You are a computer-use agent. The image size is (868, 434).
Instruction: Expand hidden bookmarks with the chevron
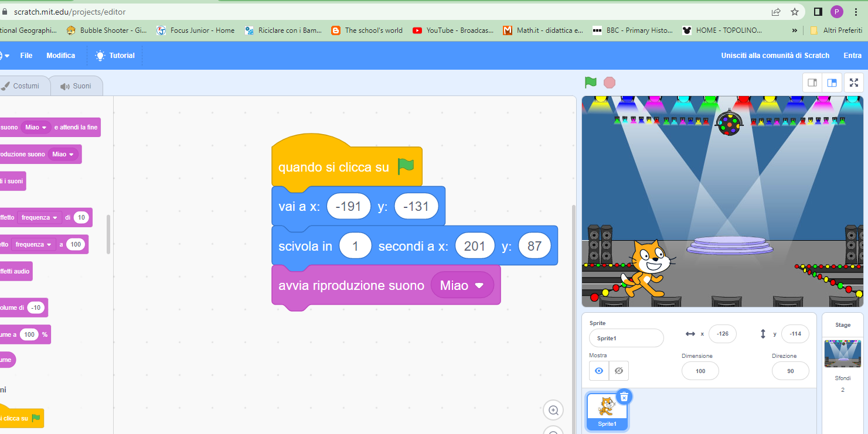point(795,30)
